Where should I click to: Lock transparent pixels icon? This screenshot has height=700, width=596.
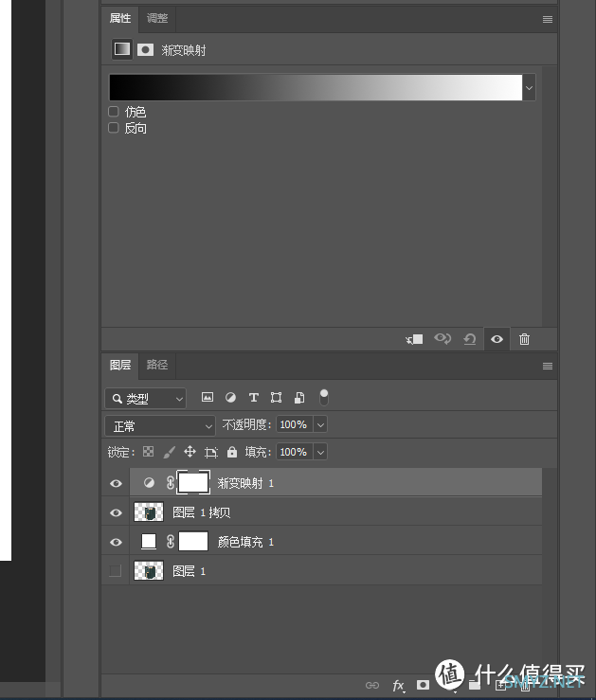click(148, 452)
